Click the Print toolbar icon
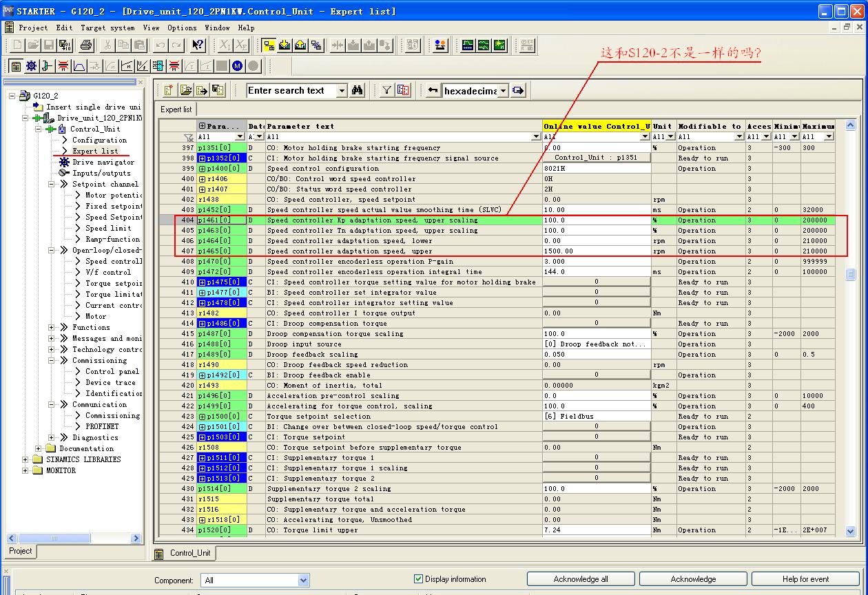Viewport: 868px width, 595px height. coord(86,45)
